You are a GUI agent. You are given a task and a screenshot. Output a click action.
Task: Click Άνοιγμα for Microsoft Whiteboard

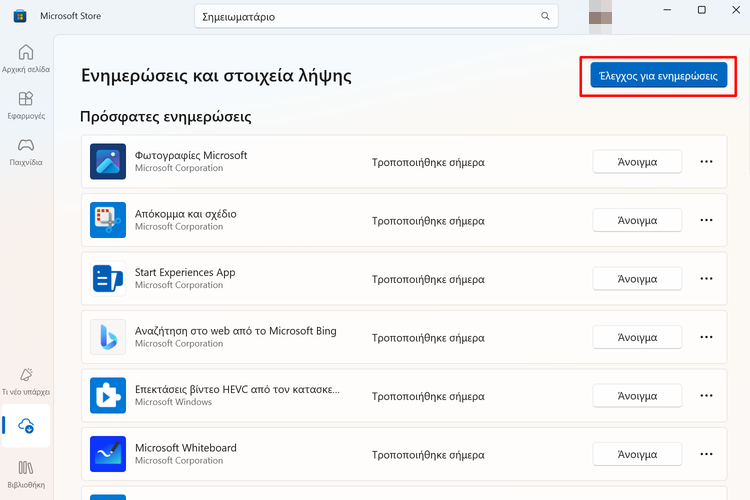pyautogui.click(x=637, y=454)
